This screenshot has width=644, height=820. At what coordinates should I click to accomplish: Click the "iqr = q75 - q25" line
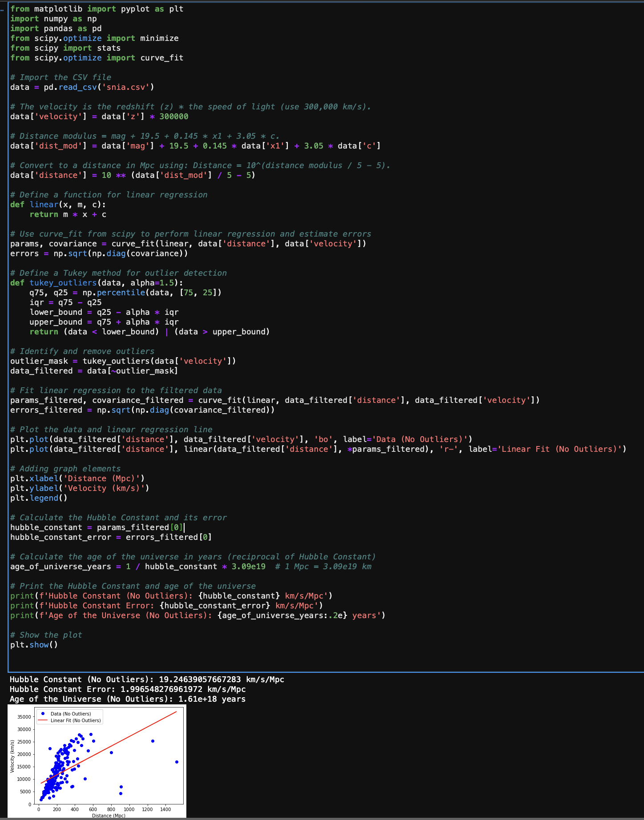tap(65, 302)
